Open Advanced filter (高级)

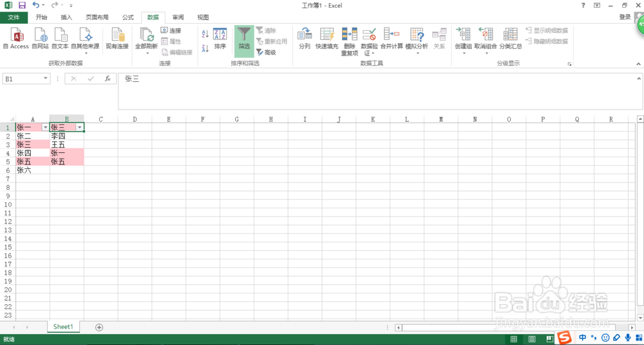[266, 52]
